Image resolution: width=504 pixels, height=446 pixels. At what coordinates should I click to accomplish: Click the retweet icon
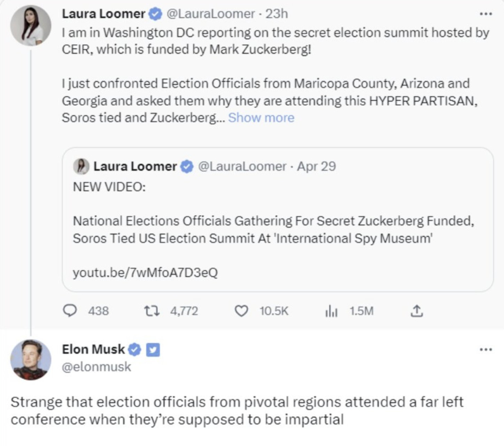151,311
